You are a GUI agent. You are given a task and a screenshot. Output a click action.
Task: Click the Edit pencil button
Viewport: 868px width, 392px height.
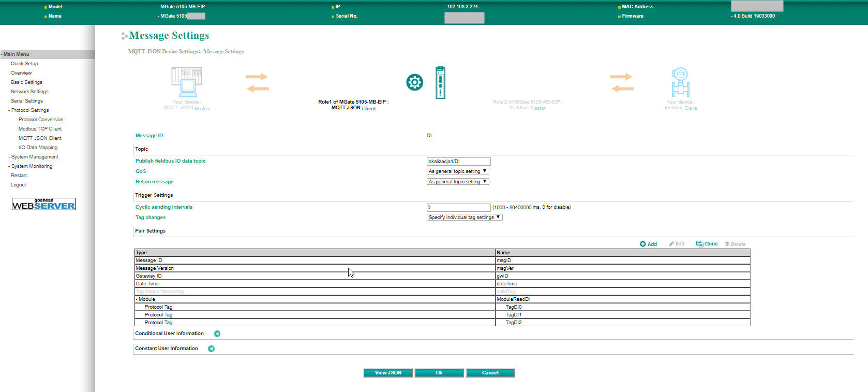click(x=677, y=244)
